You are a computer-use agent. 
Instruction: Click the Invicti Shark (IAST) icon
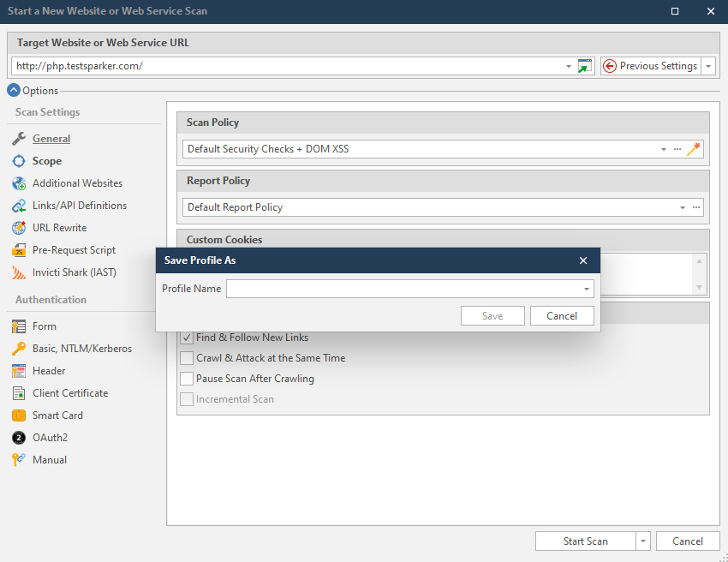[x=19, y=272]
